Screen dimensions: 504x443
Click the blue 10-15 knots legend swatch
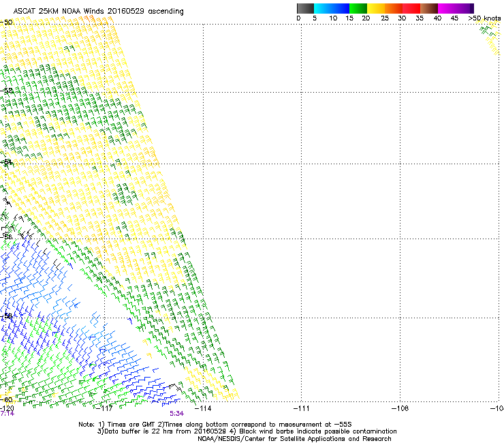(x=340, y=8)
